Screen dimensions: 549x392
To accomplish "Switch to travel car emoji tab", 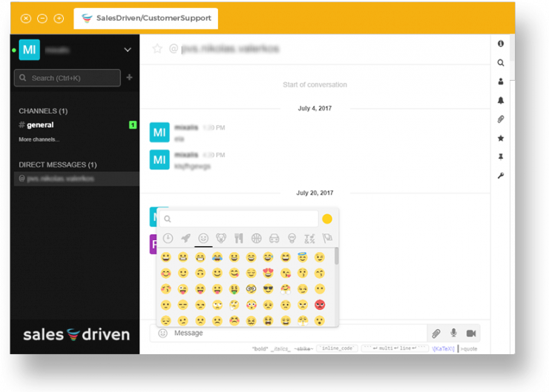I will pos(274,239).
